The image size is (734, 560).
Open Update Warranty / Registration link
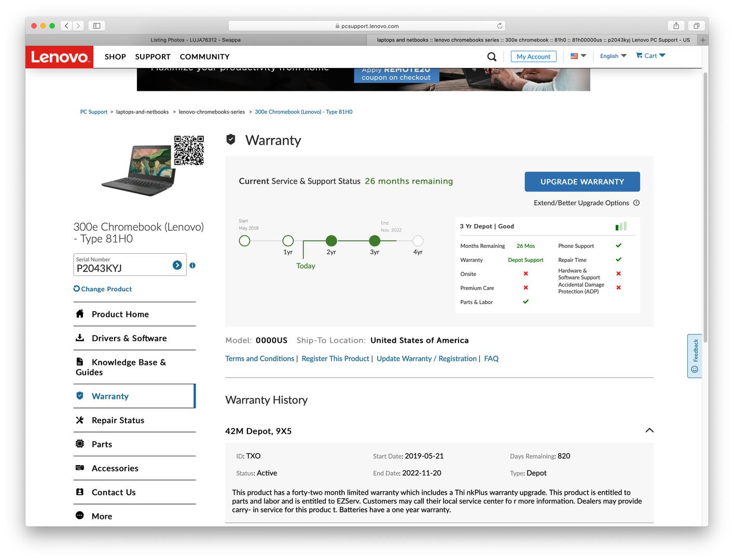(426, 358)
